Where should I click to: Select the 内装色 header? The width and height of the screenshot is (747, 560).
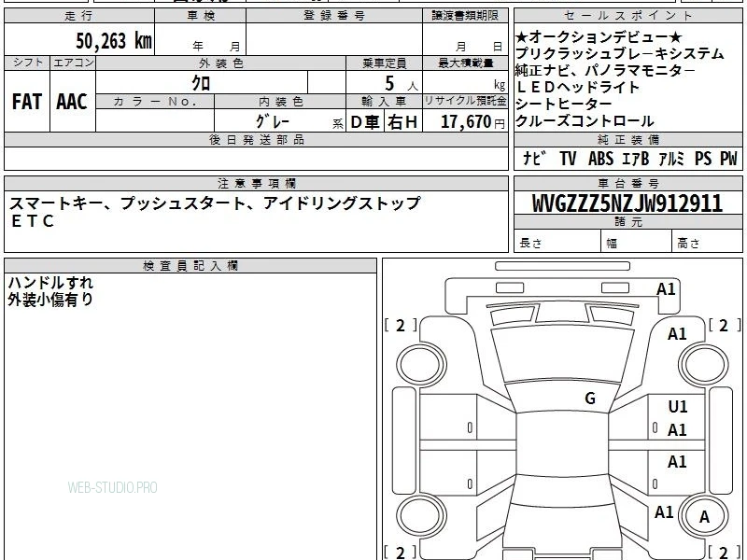(x=280, y=102)
